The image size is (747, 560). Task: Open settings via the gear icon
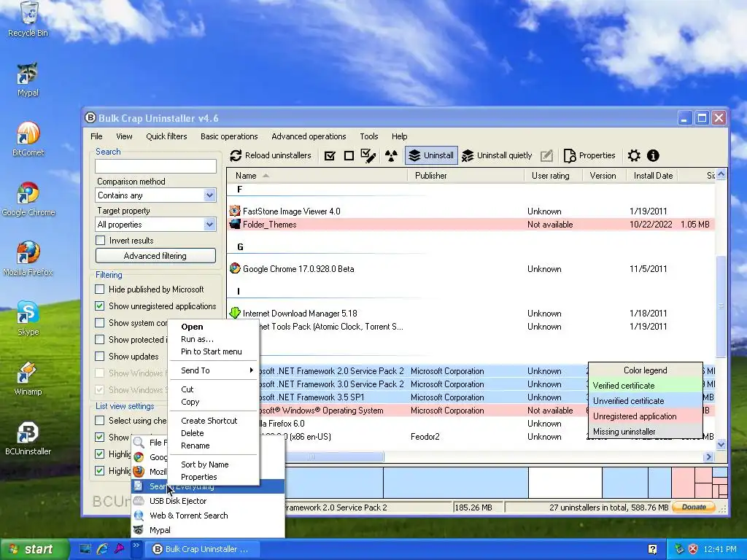(x=634, y=156)
